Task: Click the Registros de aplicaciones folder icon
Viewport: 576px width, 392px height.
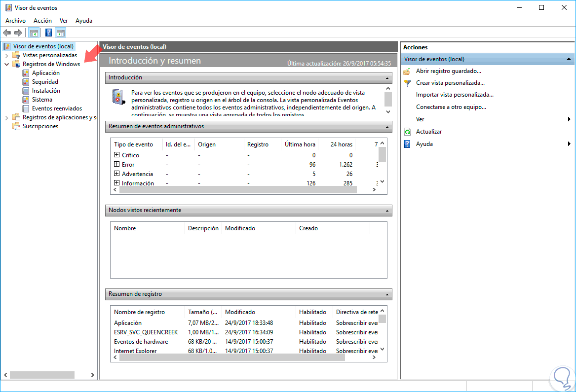Action: click(x=16, y=117)
